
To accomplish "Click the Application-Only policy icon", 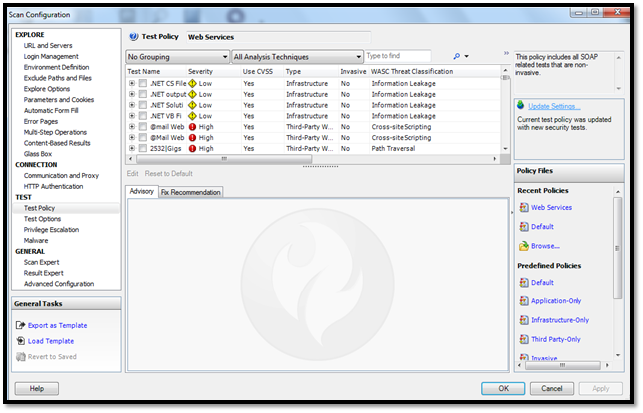I will pyautogui.click(x=523, y=301).
